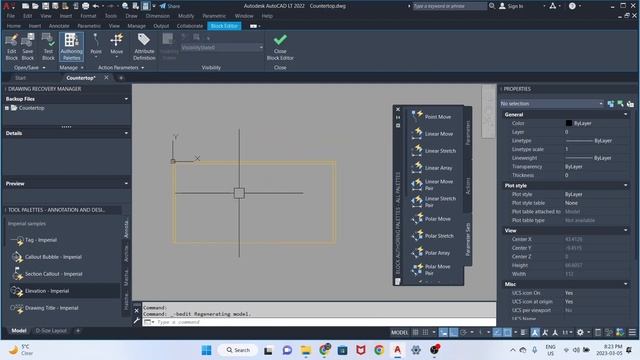
Task: Run the Test Block tool
Action: 48,47
